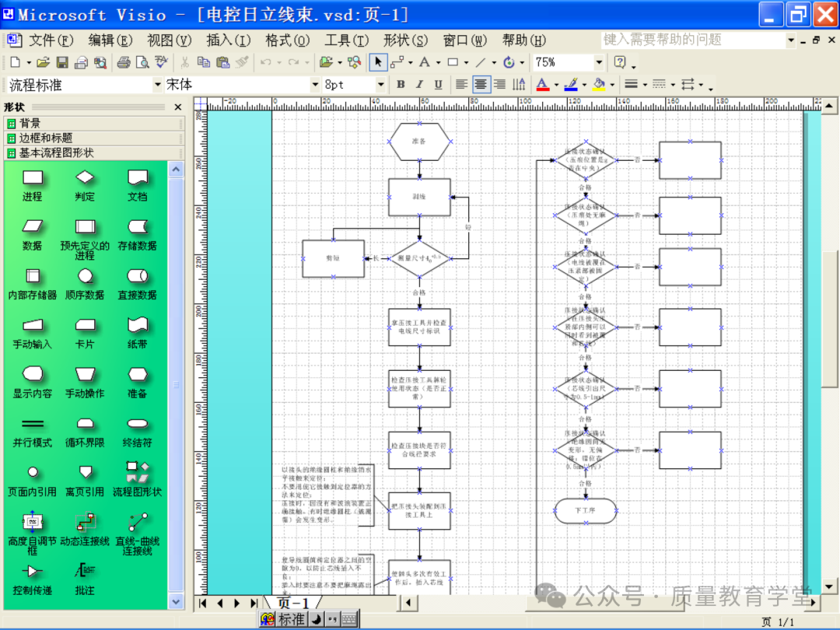Select the Text tool
The height and width of the screenshot is (630, 840).
click(x=424, y=62)
